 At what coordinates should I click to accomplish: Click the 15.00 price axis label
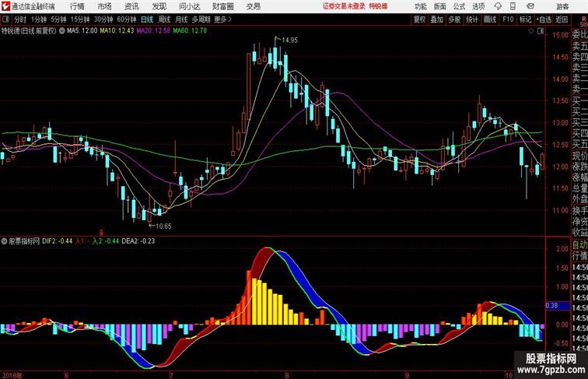pos(560,35)
